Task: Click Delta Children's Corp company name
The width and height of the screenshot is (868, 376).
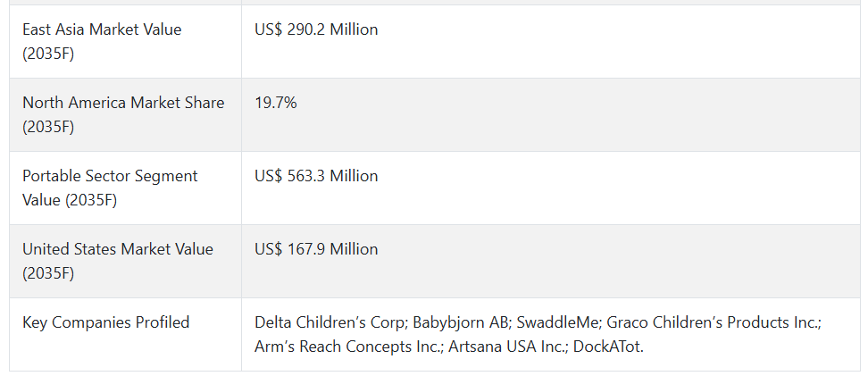Action: tap(330, 322)
